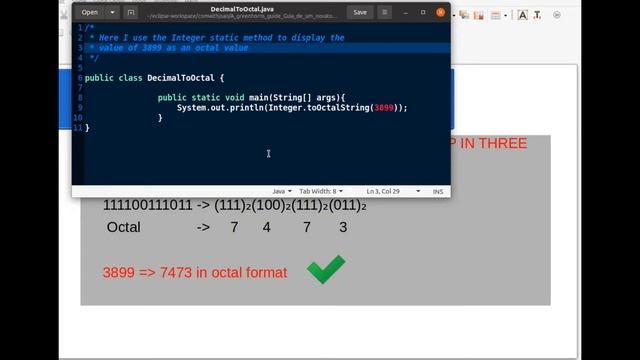Click the Open button in gedit
The height and width of the screenshot is (360, 640).
(x=89, y=12)
